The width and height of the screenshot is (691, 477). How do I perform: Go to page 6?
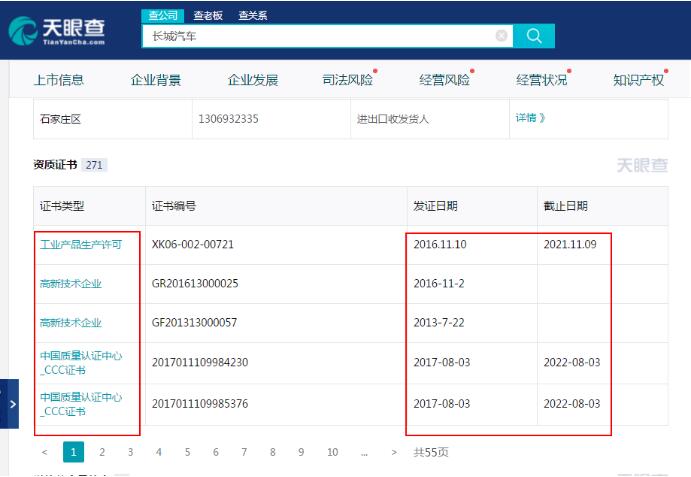[215, 452]
